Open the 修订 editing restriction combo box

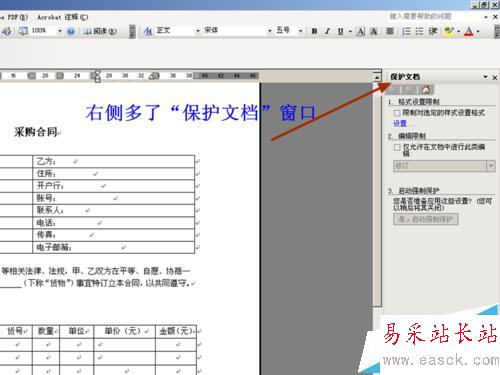444,166
